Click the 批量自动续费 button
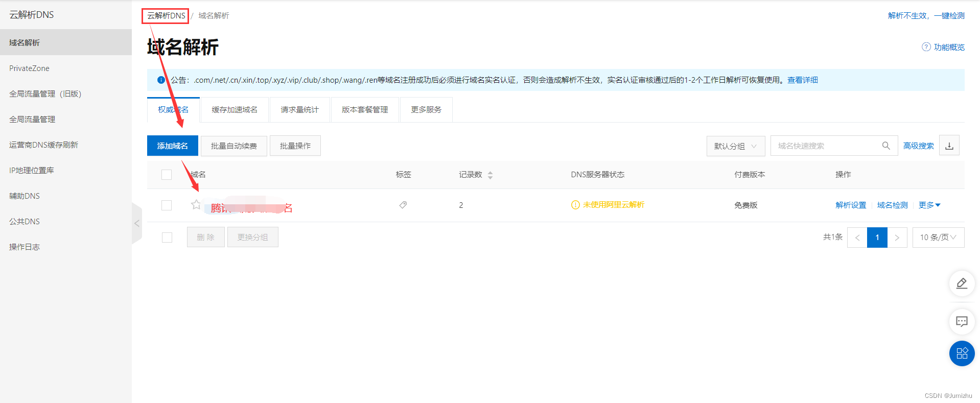Image resolution: width=980 pixels, height=403 pixels. [234, 146]
